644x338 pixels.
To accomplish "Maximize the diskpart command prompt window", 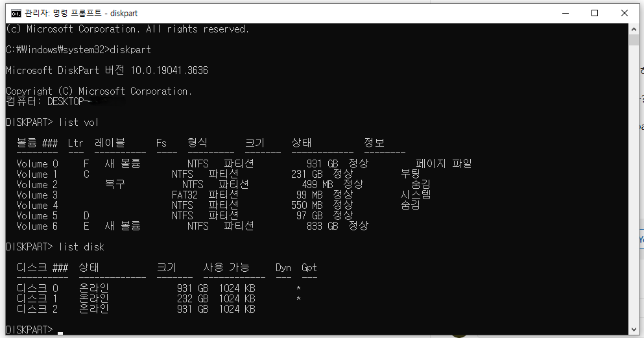I will tap(594, 13).
